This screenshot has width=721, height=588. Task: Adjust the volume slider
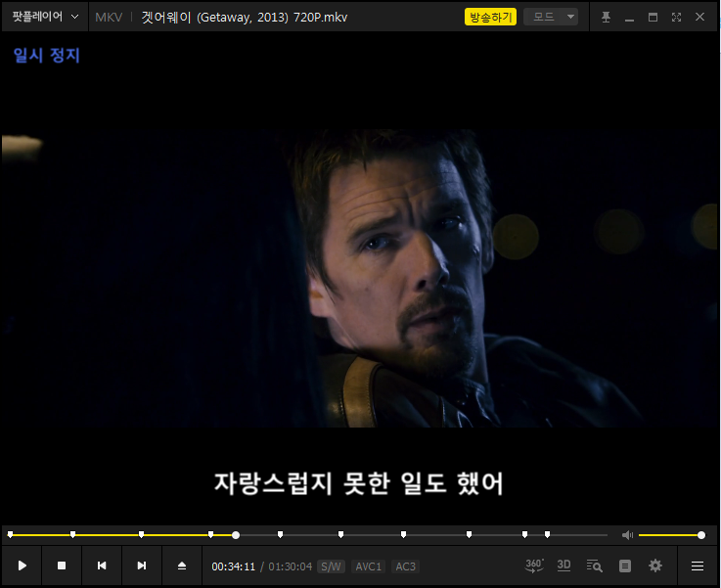coord(670,535)
